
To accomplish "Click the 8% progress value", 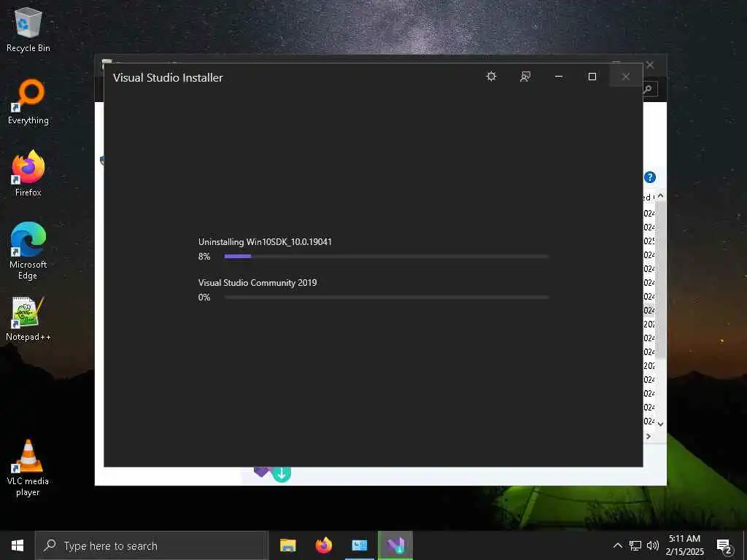I will (x=204, y=257).
